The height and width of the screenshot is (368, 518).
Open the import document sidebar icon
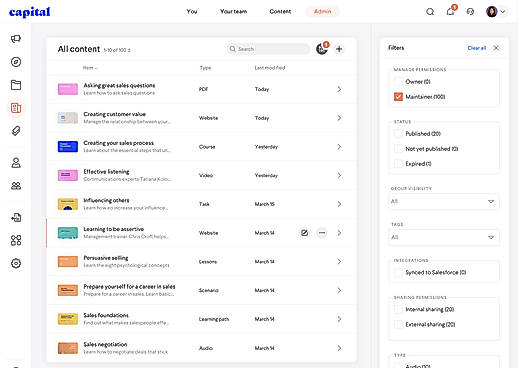click(16, 218)
